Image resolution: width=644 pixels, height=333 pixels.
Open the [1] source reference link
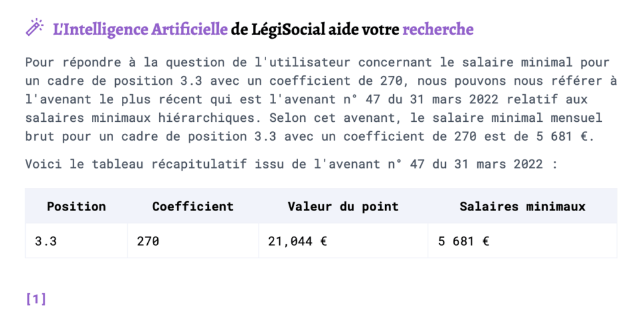pos(36,299)
